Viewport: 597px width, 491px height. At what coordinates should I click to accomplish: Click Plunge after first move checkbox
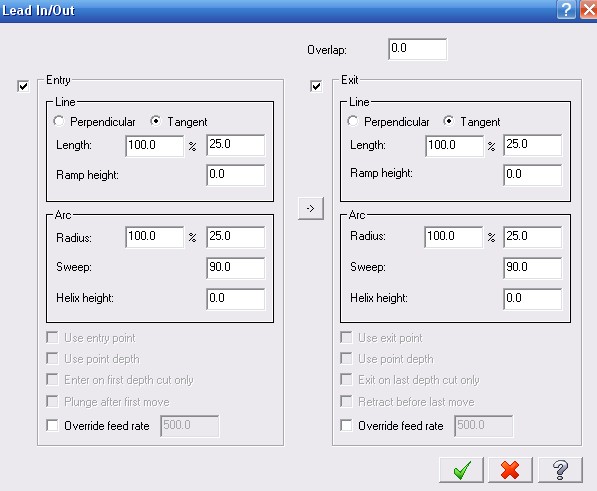pyautogui.click(x=52, y=401)
